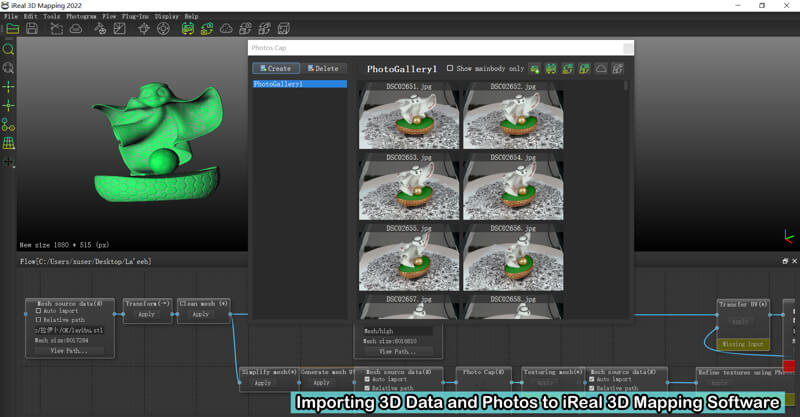Click the last gray cube icon in toolbar

(x=284, y=29)
